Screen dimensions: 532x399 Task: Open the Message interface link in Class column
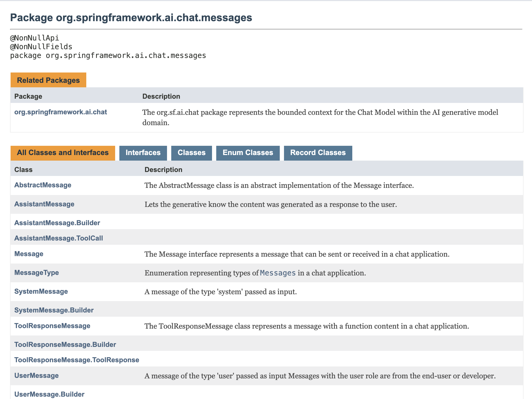tap(29, 254)
